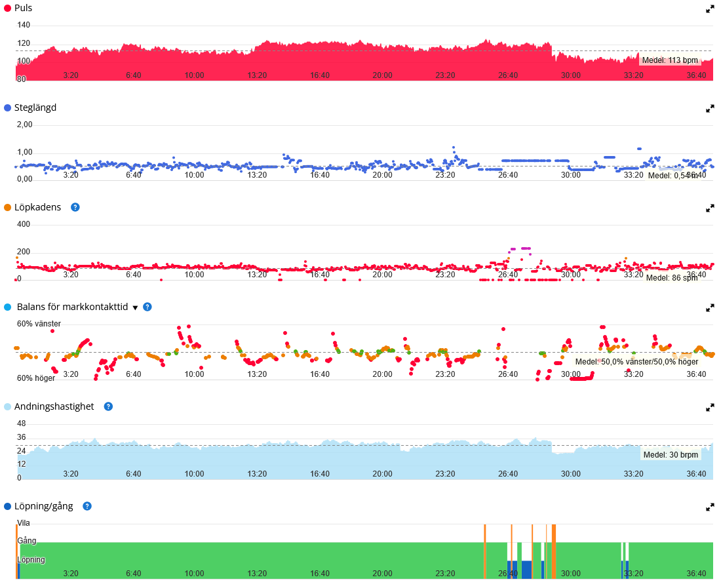Click the 'Medel: 86 spm' average label
The width and height of the screenshot is (721, 588).
point(672,278)
